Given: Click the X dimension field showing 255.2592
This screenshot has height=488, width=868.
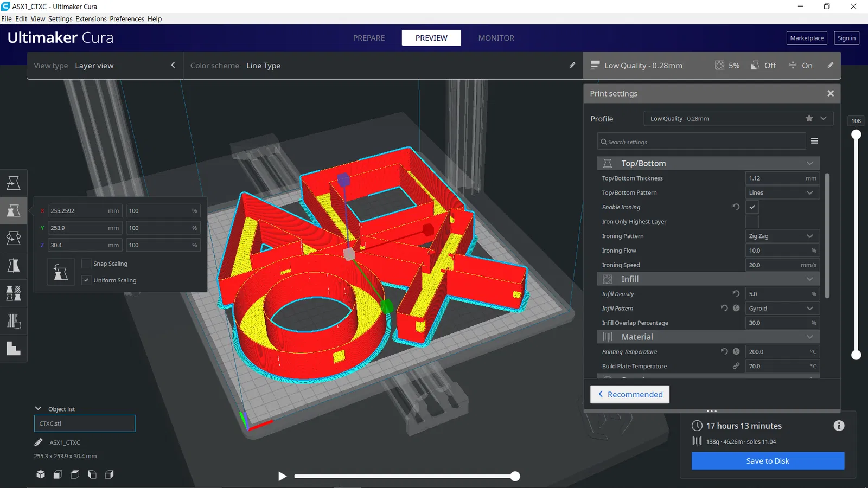Looking at the screenshot, I should click(85, 211).
